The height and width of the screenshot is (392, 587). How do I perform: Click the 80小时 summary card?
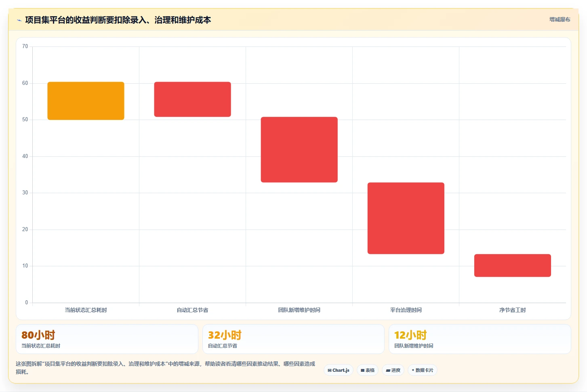click(107, 339)
